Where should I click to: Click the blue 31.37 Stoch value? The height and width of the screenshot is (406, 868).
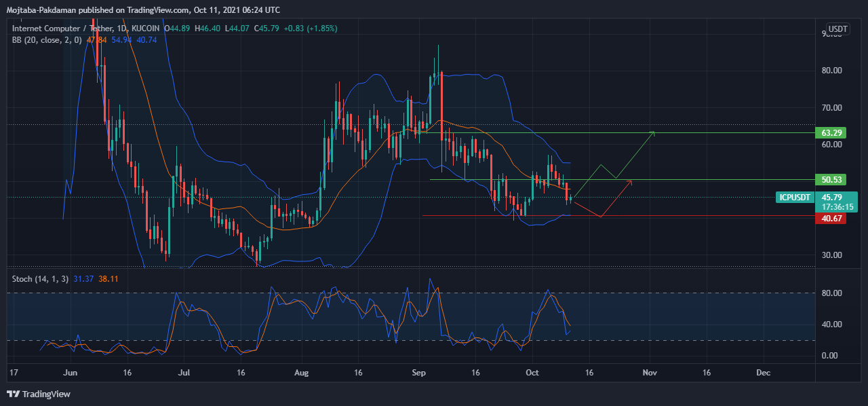coord(83,278)
